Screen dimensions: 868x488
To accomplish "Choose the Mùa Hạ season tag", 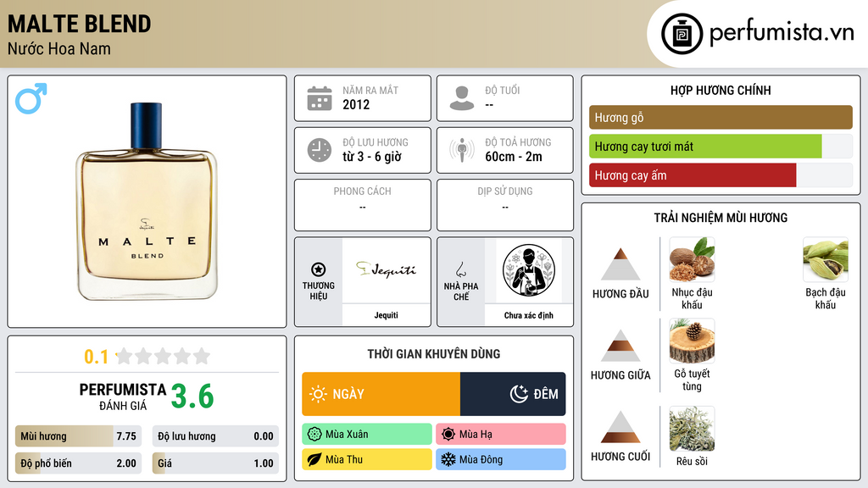I will (500, 435).
